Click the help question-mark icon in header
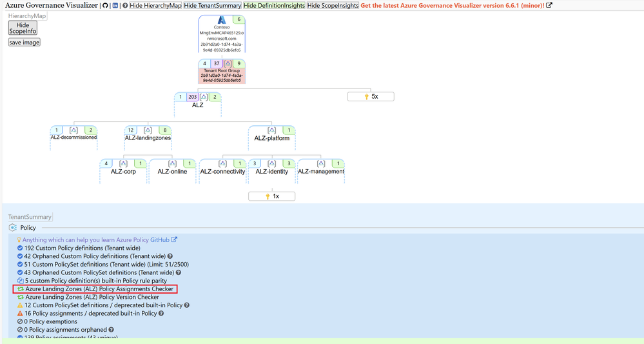Screen dimensions: 644x344 click(x=125, y=6)
